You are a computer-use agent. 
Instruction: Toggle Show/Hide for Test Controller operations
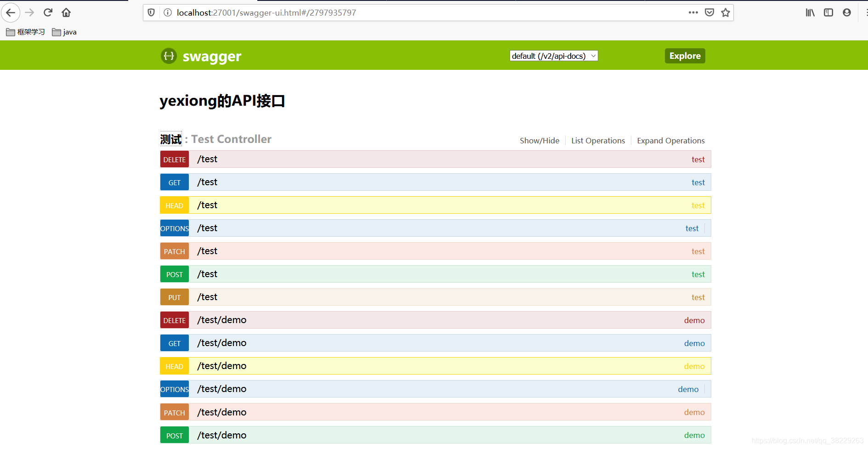[x=539, y=141]
